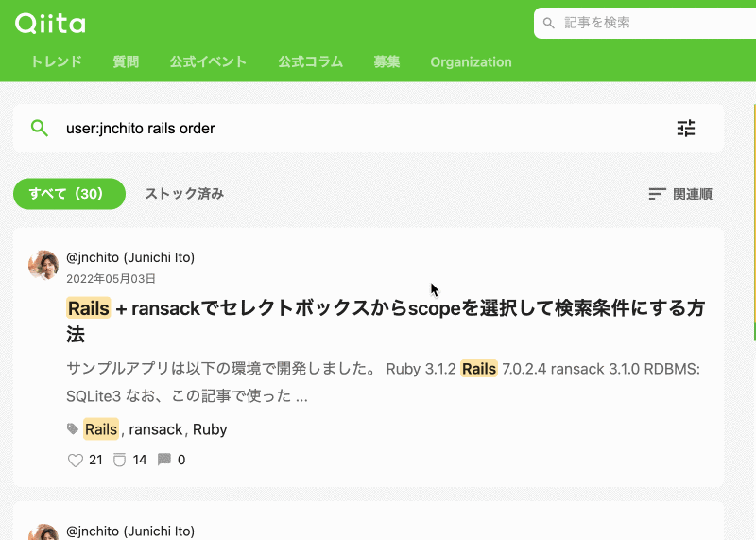Click the Qiita logo
This screenshot has width=756, height=540.
click(50, 23)
